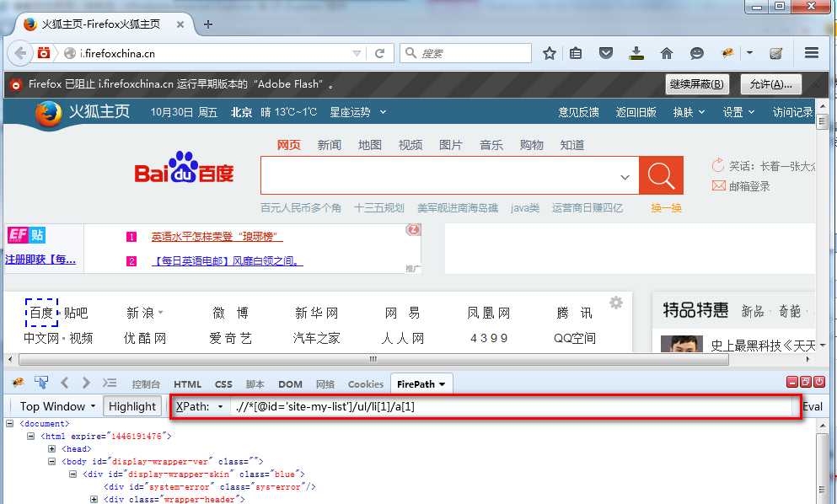Open a new browser tab
Screen dimensions: 837x504
point(208,24)
